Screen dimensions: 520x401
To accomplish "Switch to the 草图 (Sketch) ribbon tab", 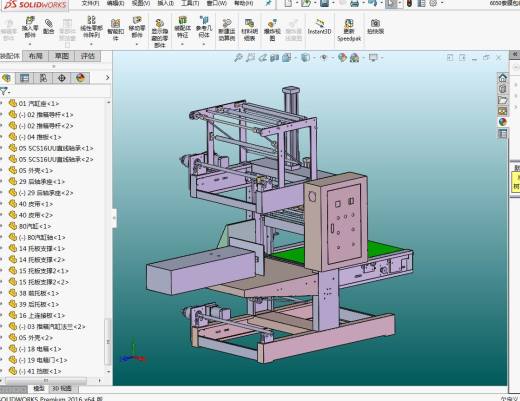I will point(62,56).
